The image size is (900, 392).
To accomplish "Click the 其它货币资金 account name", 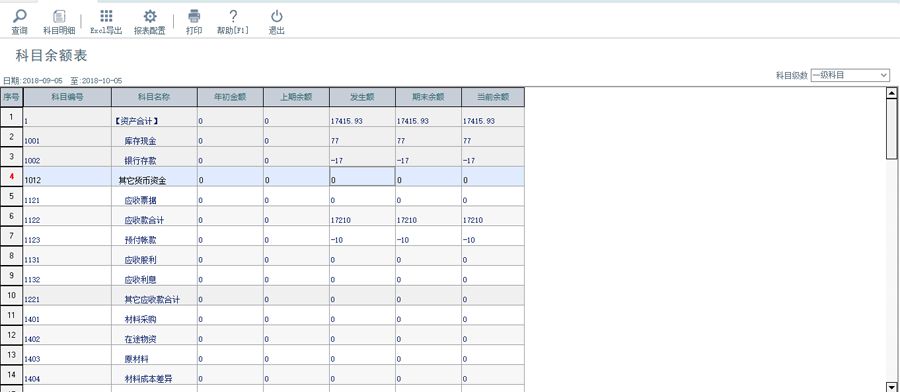I will tap(142, 180).
